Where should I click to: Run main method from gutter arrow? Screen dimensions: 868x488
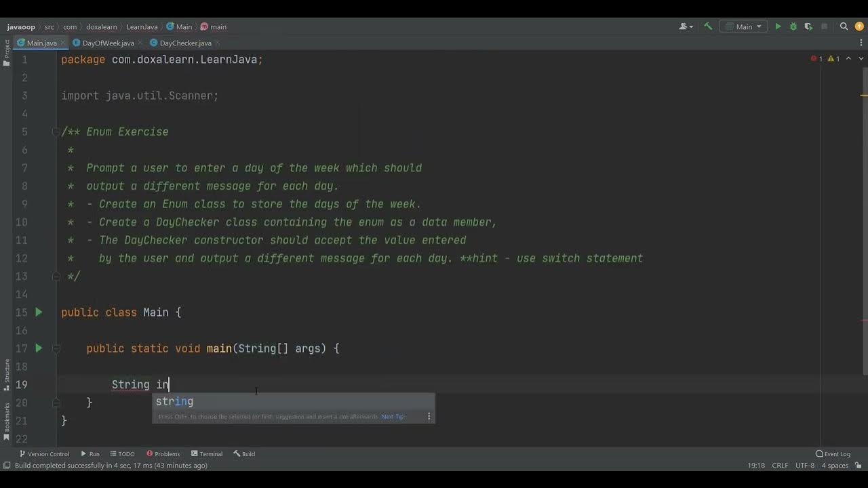click(39, 348)
